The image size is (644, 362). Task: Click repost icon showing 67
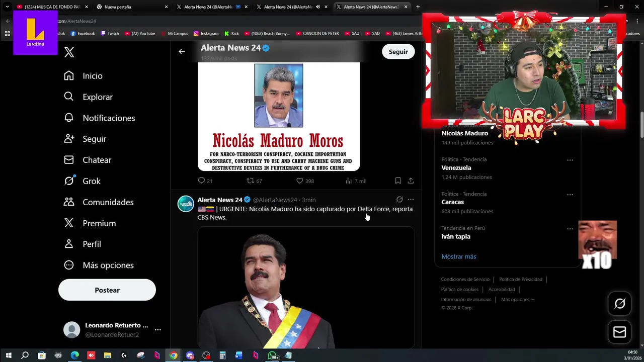click(x=250, y=180)
